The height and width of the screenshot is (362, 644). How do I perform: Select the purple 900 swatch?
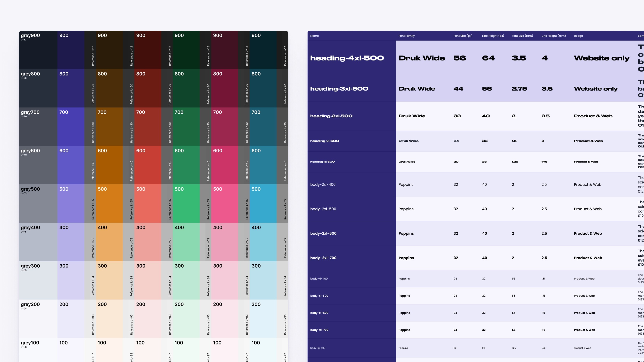pyautogui.click(x=71, y=50)
